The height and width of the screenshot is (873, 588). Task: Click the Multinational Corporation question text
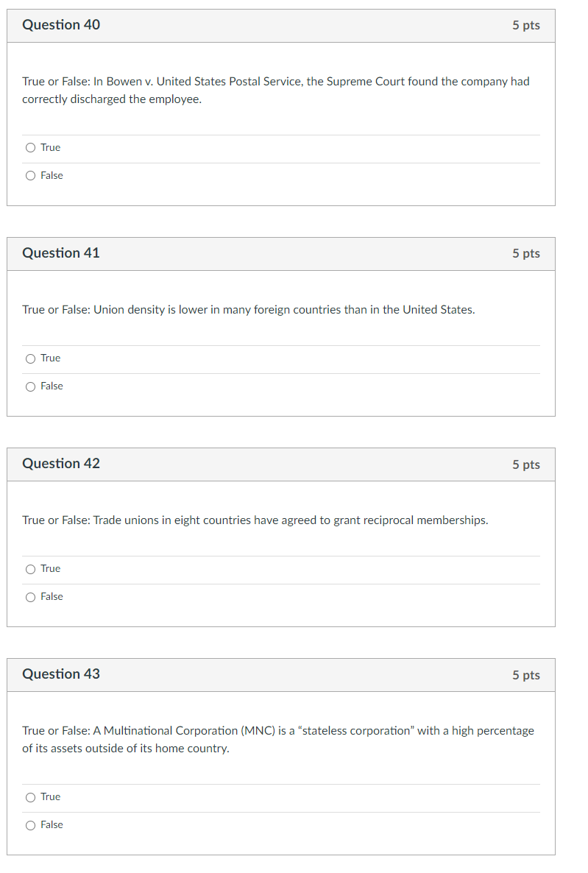pyautogui.click(x=278, y=739)
